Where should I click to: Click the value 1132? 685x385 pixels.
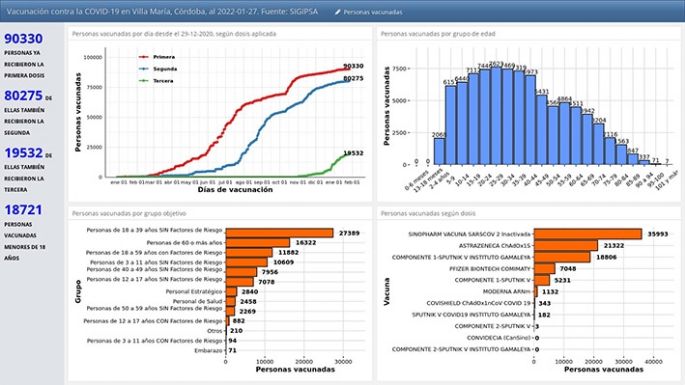pyautogui.click(x=550, y=291)
